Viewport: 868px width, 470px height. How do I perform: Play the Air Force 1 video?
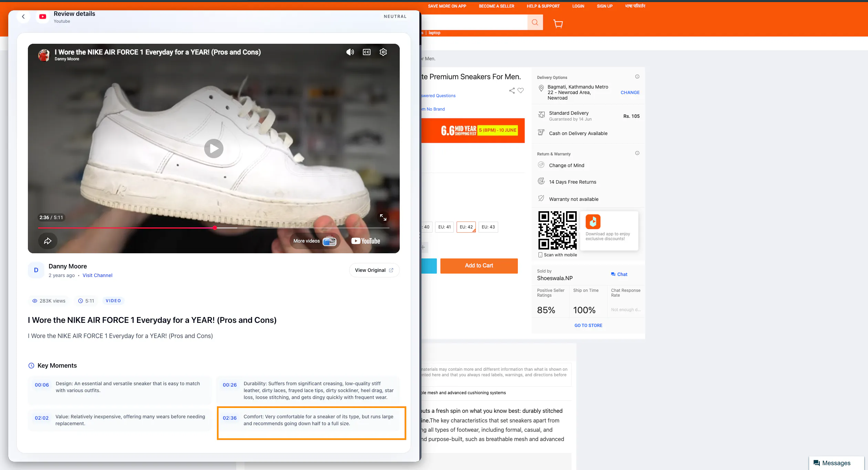click(214, 149)
